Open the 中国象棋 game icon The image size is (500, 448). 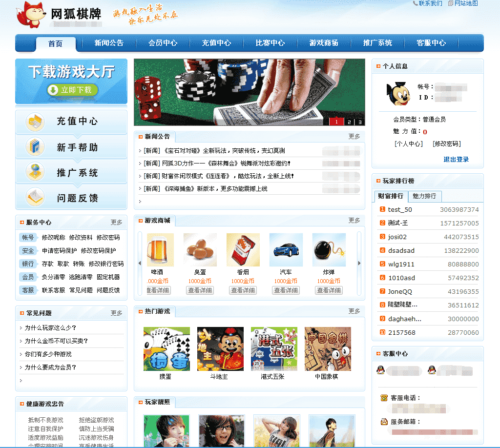click(328, 349)
